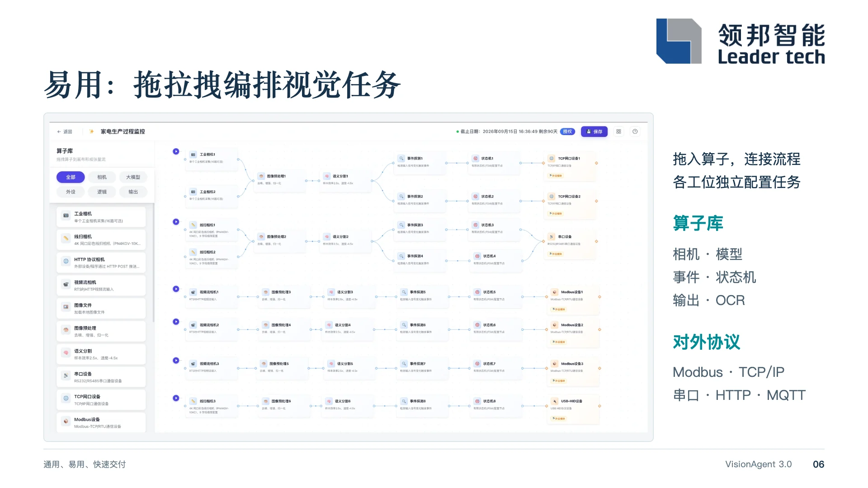Viewport: 868px width, 488px height.
Task: Open the help question-mark icon
Action: tap(635, 131)
